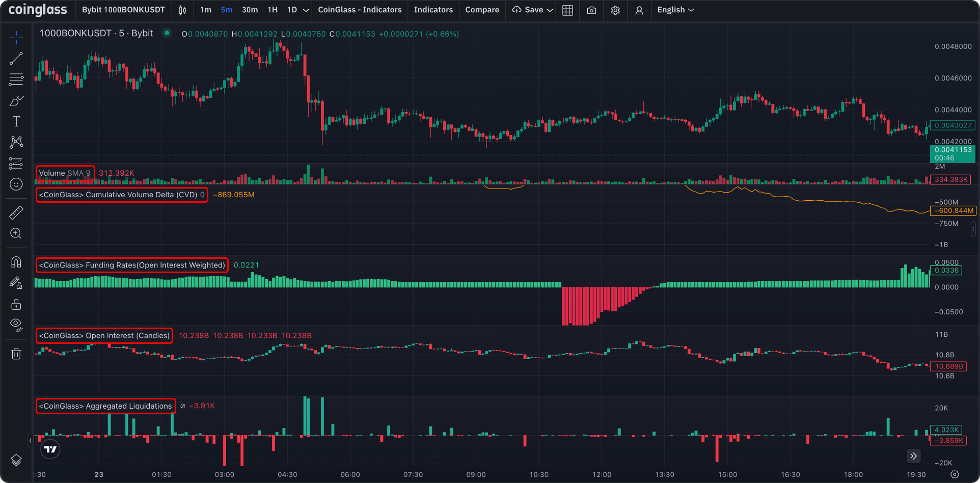Open the time axis settings icon
Screen dimensions: 980x483
(955, 474)
